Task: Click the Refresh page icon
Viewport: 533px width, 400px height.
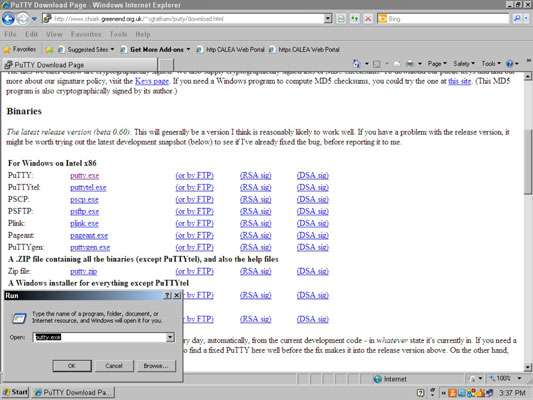Action: click(355, 19)
